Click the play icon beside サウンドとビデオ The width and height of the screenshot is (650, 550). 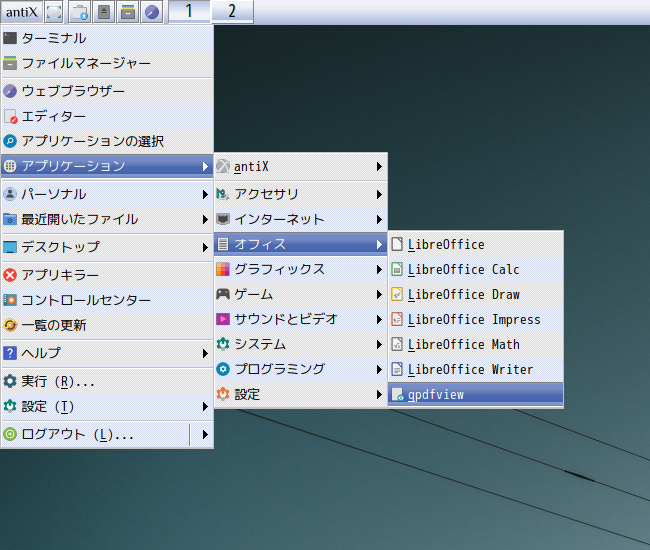[x=223, y=319]
